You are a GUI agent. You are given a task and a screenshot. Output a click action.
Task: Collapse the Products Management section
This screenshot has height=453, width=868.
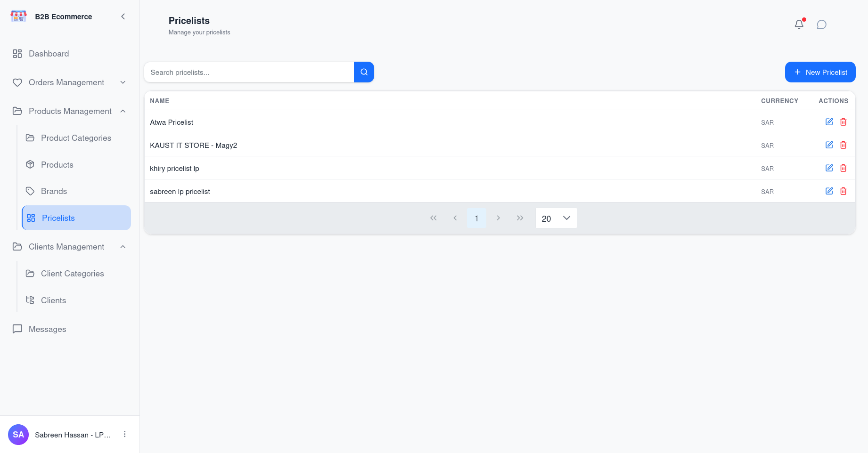point(70,111)
